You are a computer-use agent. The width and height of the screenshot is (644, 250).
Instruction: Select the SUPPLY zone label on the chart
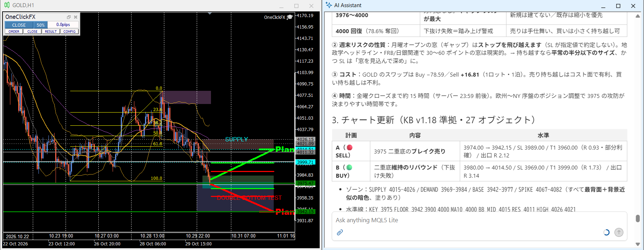[x=237, y=139]
